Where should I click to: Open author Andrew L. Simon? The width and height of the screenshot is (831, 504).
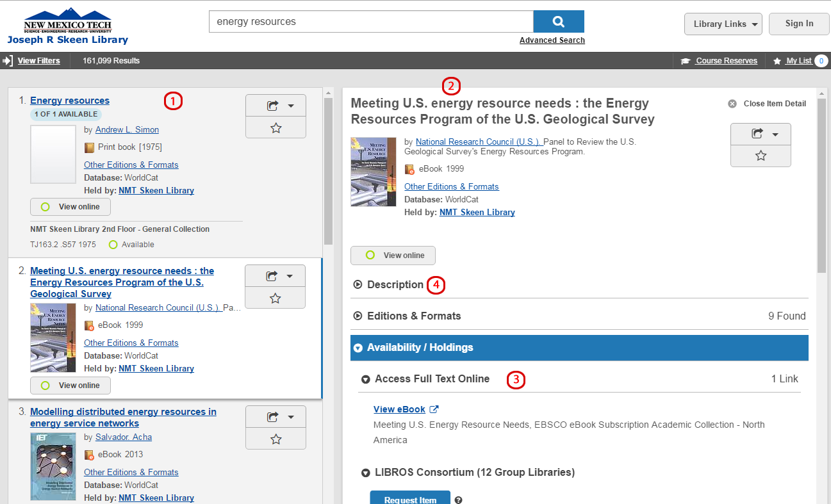(x=127, y=129)
